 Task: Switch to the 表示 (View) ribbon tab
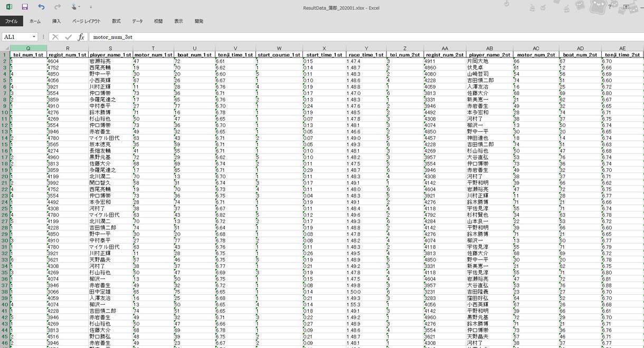click(x=178, y=21)
